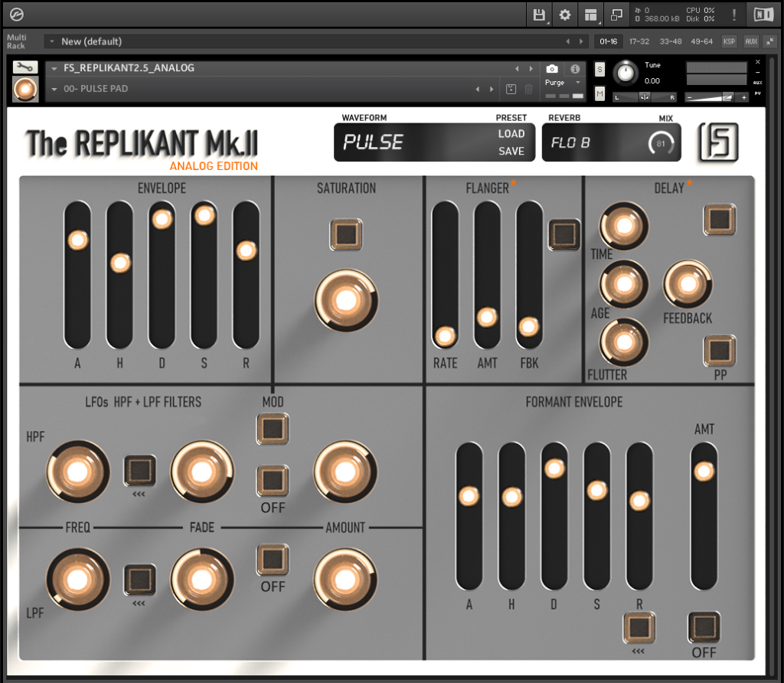This screenshot has height=683, width=784.
Task: Open the New (default) multi dropdown
Action: pyautogui.click(x=51, y=41)
